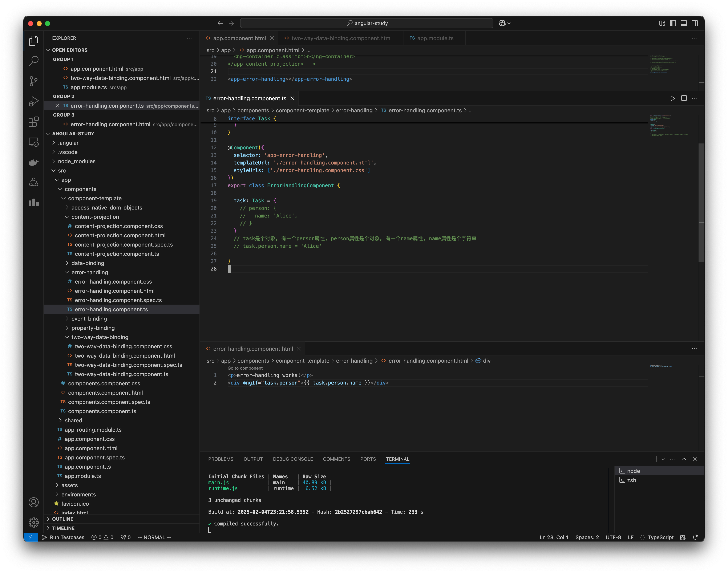Switch to the PROBLEMS tab
The image size is (728, 573).
click(x=221, y=459)
